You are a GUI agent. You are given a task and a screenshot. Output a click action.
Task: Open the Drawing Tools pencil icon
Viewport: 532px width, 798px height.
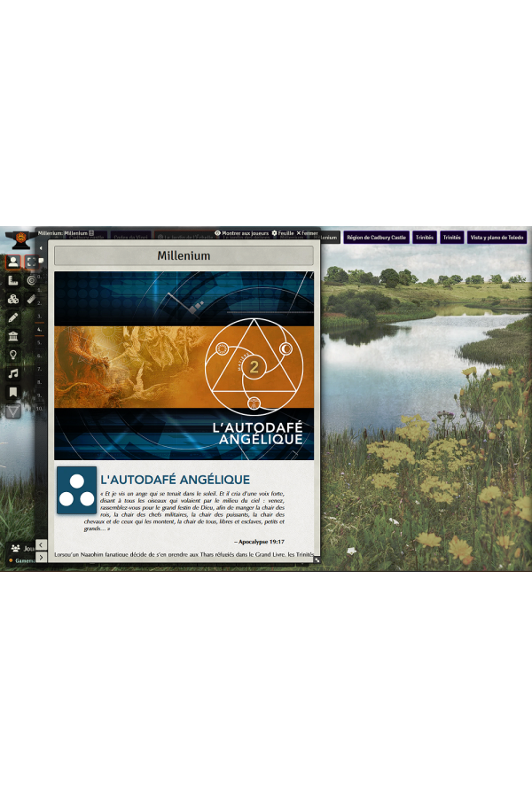pos(13,317)
